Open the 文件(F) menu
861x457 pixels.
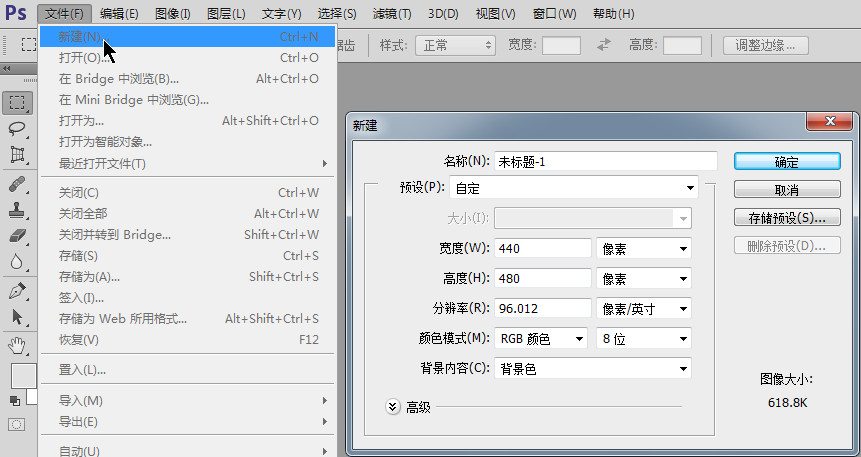pyautogui.click(x=64, y=14)
